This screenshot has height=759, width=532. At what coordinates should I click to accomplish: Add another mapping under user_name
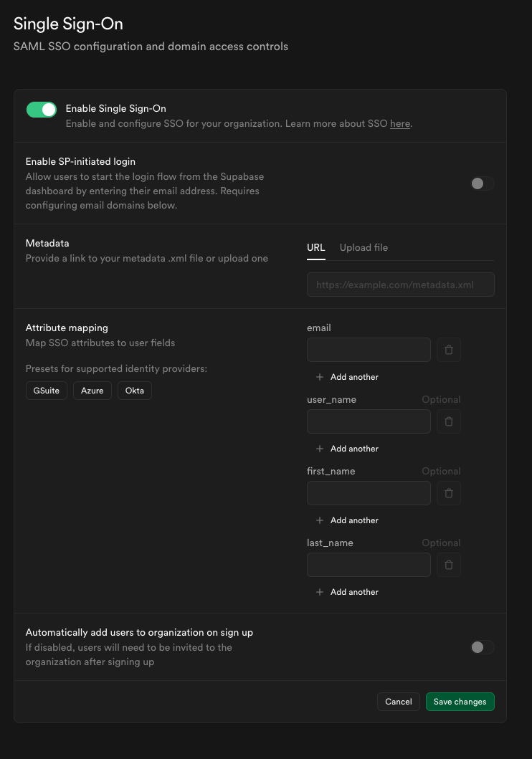(348, 449)
